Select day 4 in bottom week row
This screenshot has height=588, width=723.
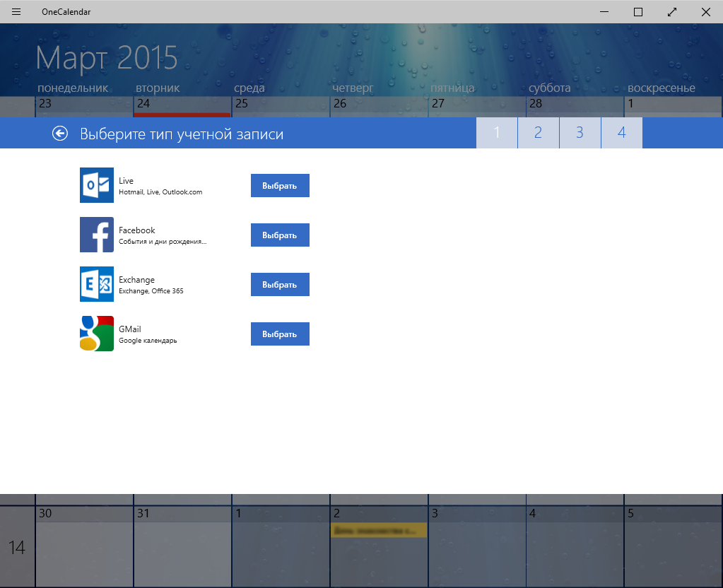[x=575, y=546]
